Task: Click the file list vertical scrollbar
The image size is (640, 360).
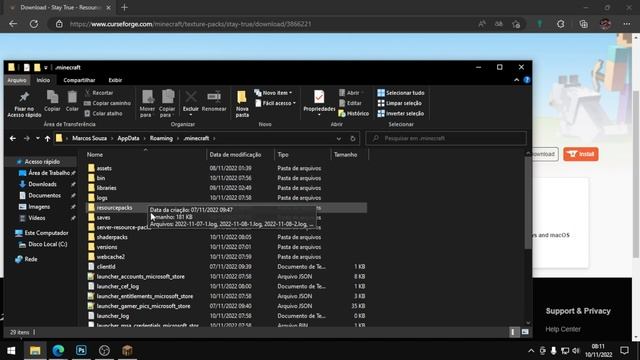Action: [528, 202]
